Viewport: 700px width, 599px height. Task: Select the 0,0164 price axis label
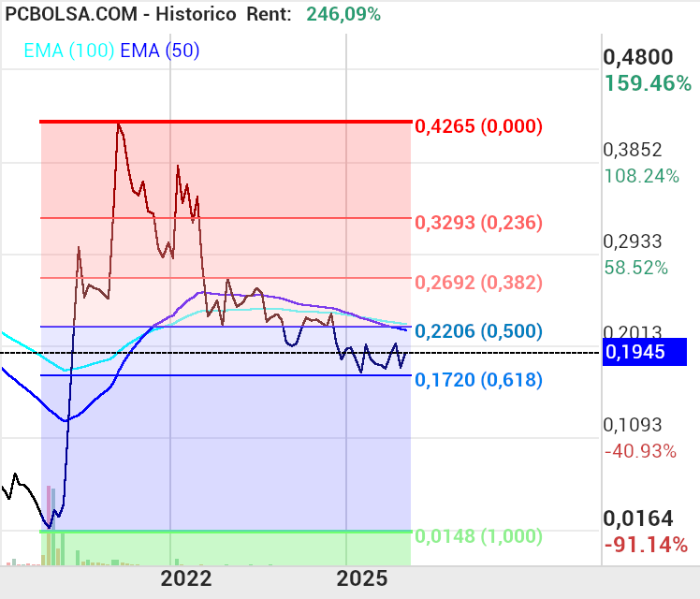pyautogui.click(x=638, y=519)
